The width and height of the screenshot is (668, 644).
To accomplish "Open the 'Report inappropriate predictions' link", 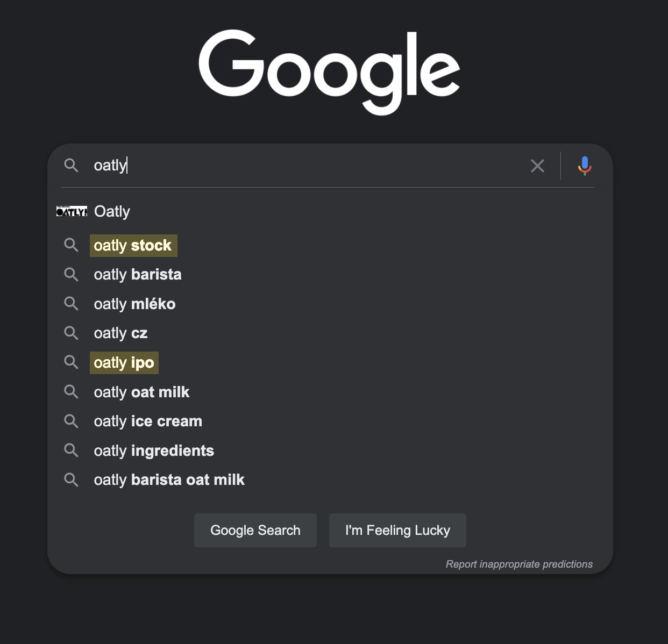I will coord(519,564).
